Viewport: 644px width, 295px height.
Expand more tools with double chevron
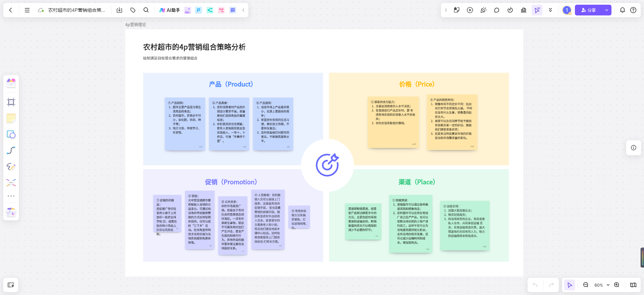click(x=550, y=10)
